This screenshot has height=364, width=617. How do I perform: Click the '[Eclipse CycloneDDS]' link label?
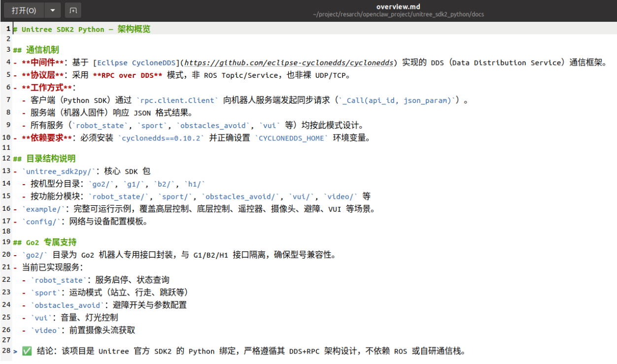tap(136, 63)
